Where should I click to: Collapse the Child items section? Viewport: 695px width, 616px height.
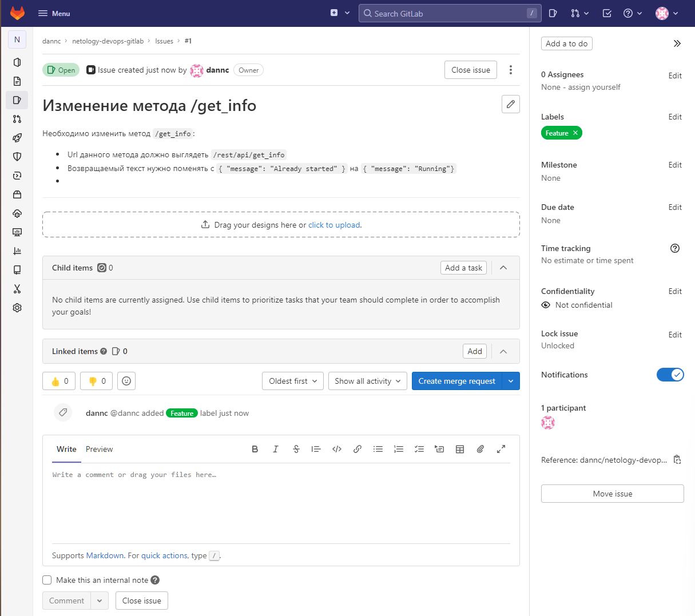[503, 267]
